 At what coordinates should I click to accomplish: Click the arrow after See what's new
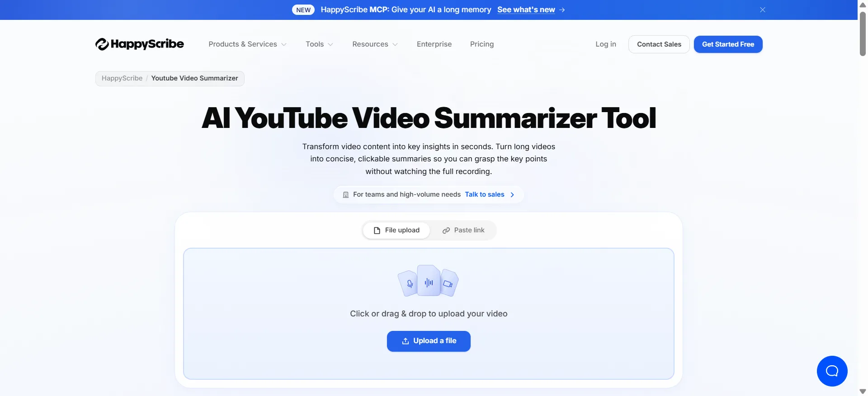562,10
